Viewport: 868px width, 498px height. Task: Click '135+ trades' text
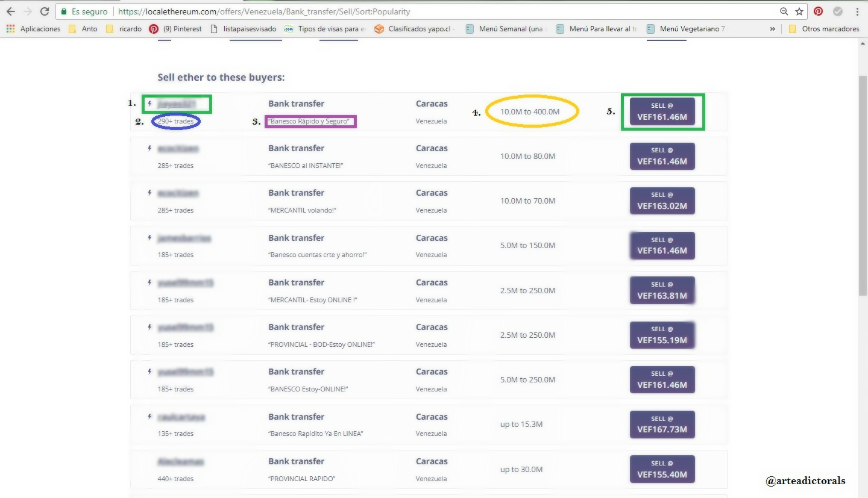point(176,434)
